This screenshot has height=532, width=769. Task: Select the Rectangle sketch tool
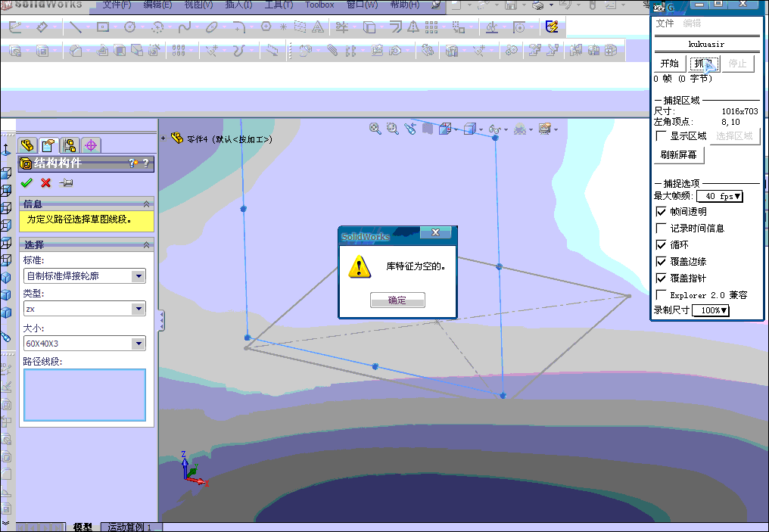[102, 26]
